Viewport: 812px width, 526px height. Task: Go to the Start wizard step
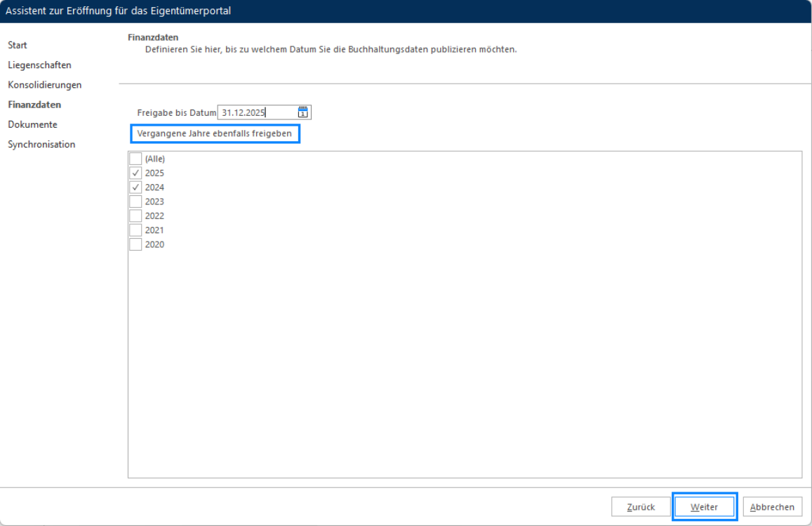point(18,45)
